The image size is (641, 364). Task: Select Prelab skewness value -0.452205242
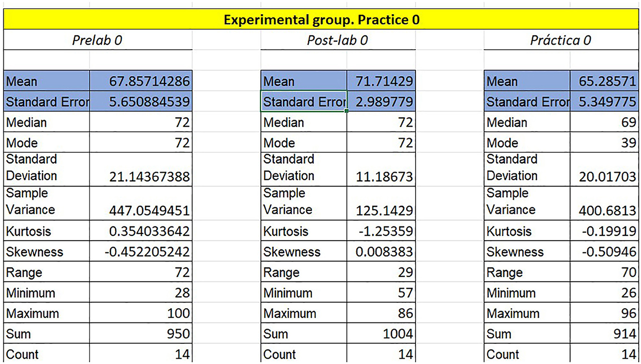coord(140,252)
